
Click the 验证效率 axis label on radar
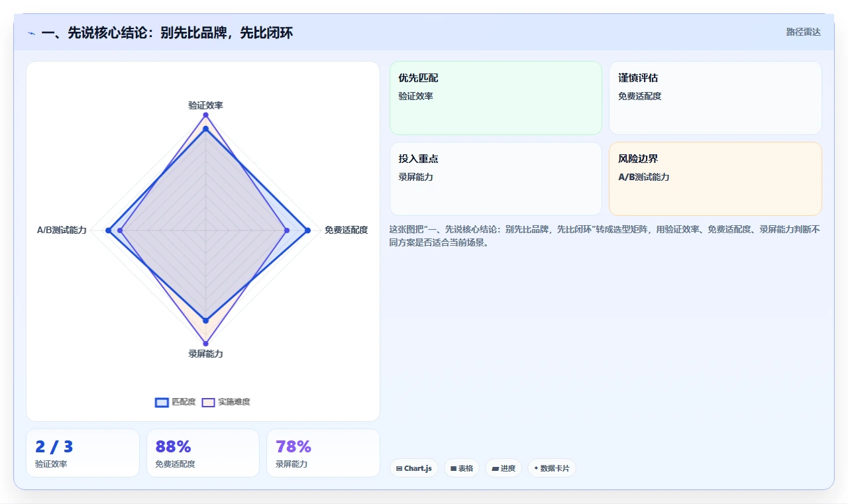205,105
